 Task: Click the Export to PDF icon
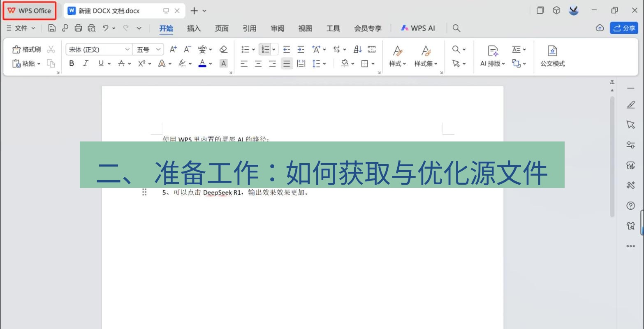click(65, 28)
